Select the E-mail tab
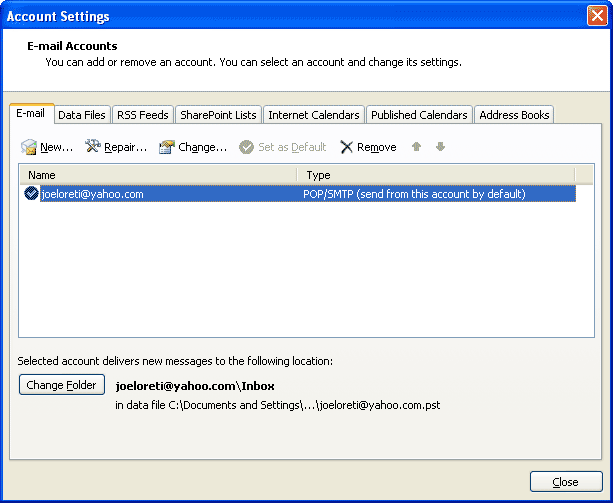The width and height of the screenshot is (613, 503). point(31,114)
